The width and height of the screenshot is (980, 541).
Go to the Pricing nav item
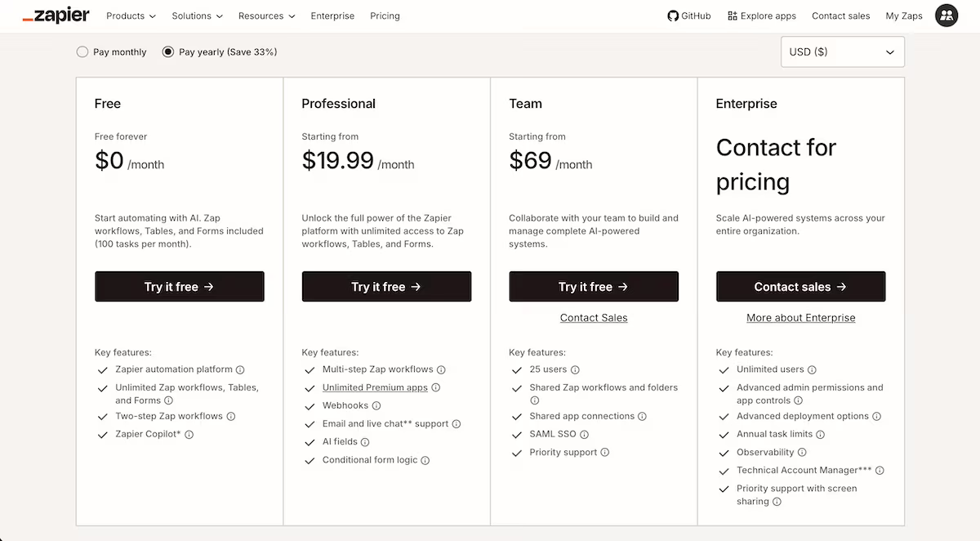385,16
